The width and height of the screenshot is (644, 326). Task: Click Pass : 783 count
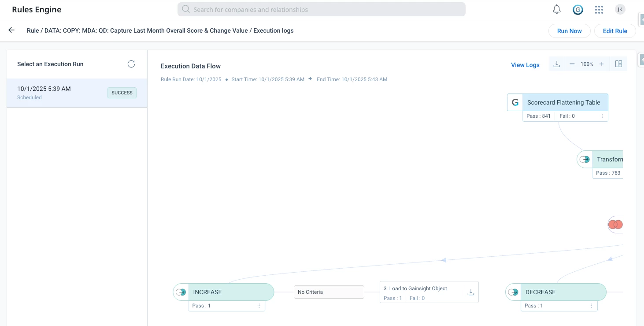pos(608,173)
